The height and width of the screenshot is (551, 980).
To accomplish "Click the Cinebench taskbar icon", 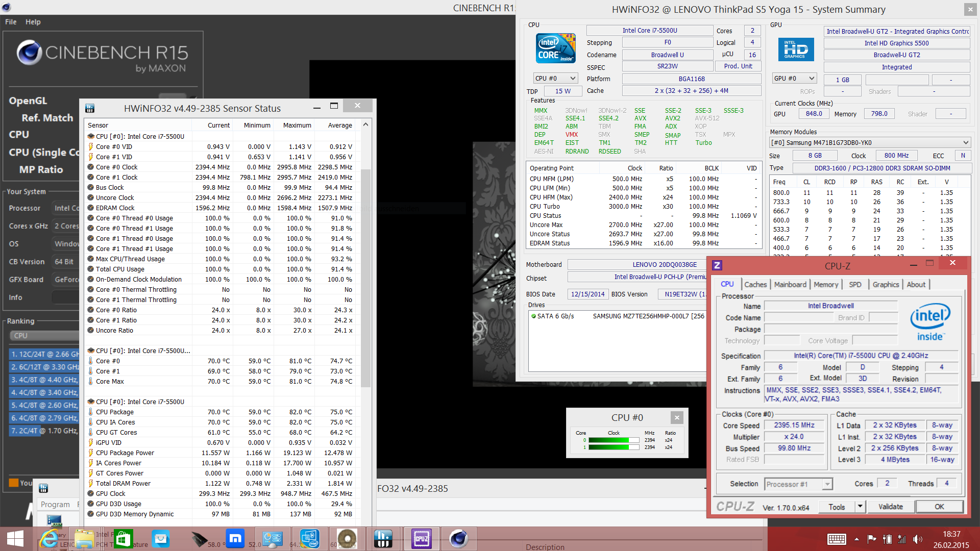I will [x=458, y=539].
